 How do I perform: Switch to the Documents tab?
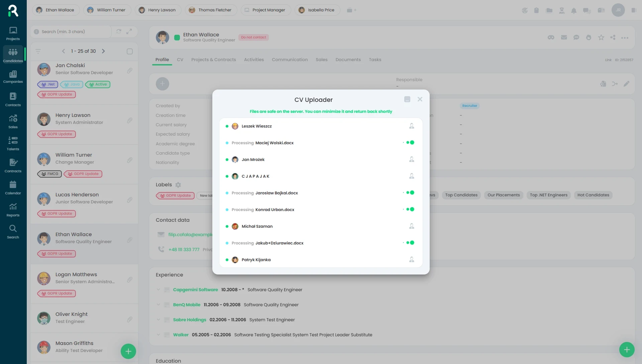tap(348, 59)
